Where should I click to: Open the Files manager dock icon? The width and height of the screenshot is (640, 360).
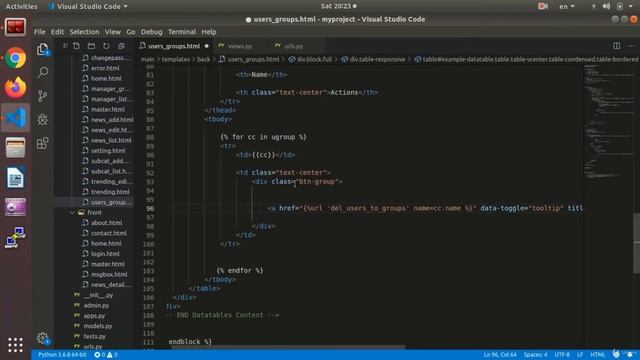[x=16, y=147]
